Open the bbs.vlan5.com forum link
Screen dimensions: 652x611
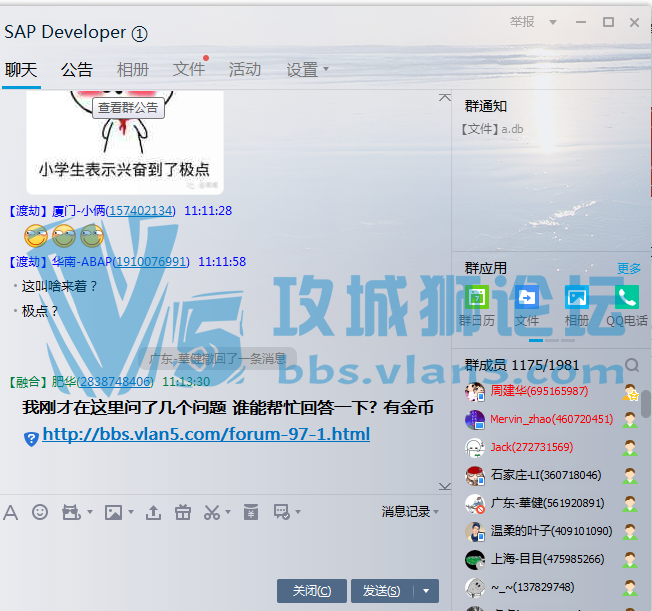tap(206, 434)
